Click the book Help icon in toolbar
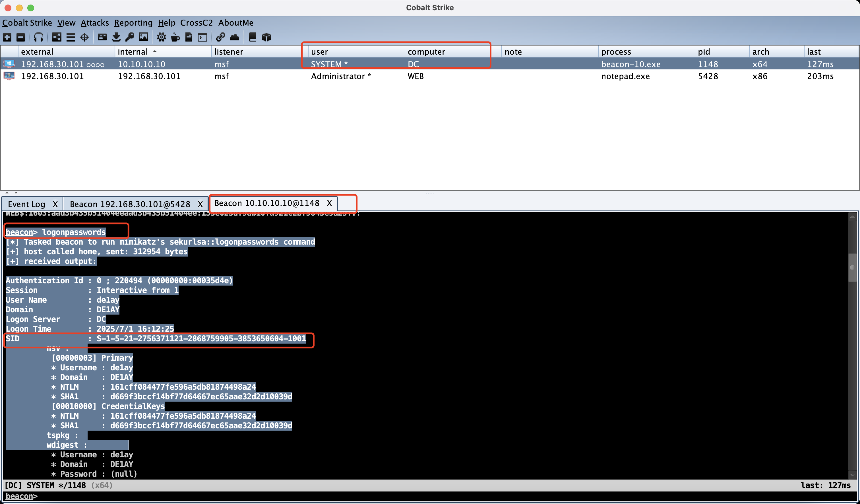 253,37
